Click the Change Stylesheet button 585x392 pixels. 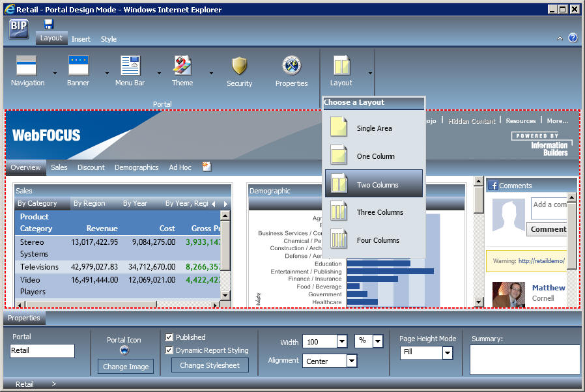click(210, 365)
